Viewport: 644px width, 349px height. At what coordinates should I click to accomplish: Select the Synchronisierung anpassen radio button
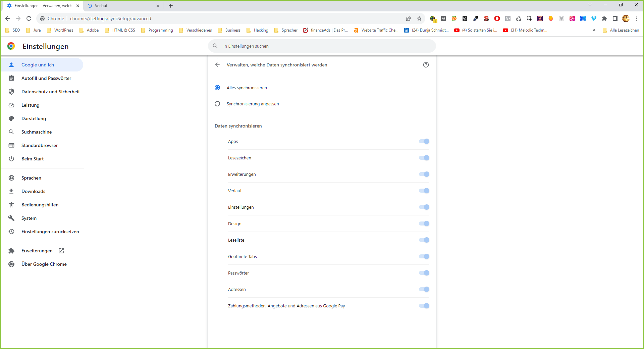(x=217, y=104)
